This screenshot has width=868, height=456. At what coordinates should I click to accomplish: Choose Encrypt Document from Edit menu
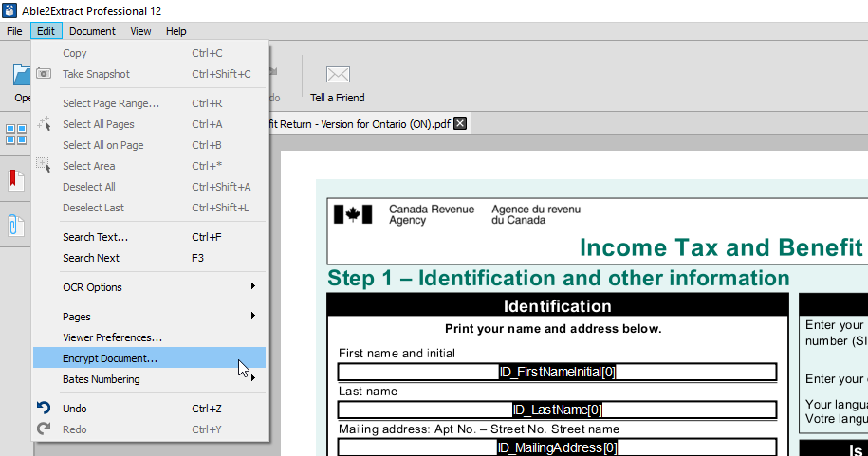pyautogui.click(x=150, y=358)
